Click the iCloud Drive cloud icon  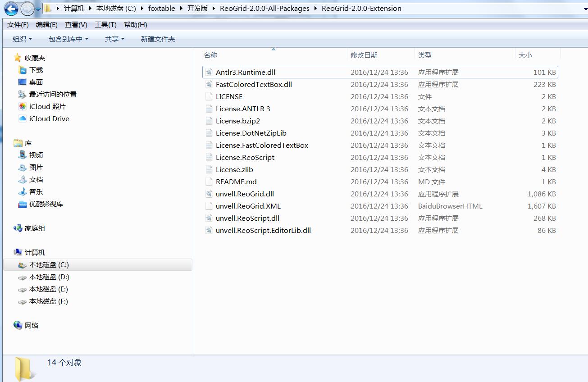[x=23, y=118]
